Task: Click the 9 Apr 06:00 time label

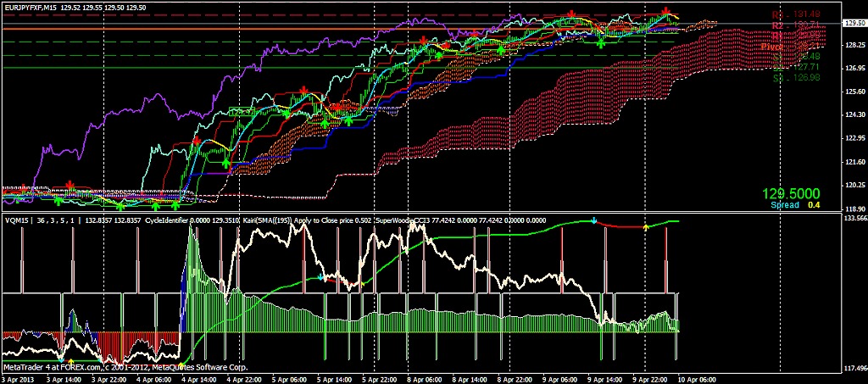Action: [x=561, y=380]
